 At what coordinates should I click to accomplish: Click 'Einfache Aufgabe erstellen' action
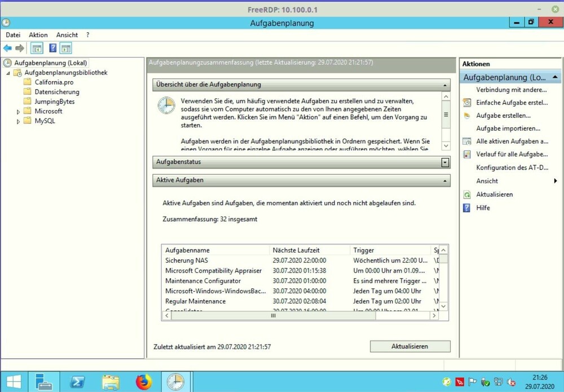point(512,103)
